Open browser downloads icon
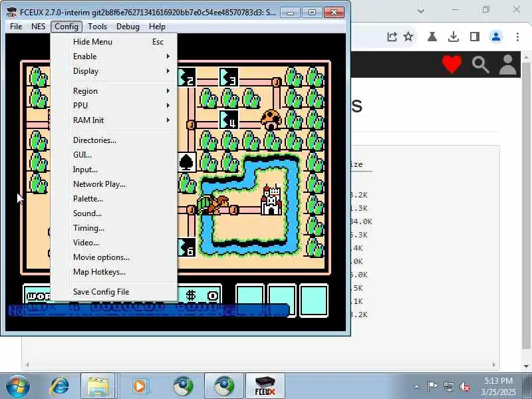The width and height of the screenshot is (532, 399). pyautogui.click(x=454, y=37)
